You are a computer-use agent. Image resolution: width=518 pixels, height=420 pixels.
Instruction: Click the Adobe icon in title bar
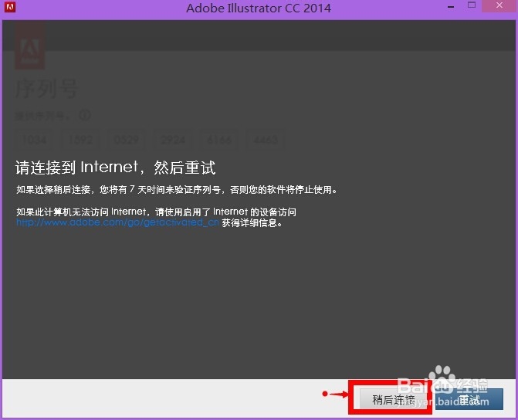9,7
